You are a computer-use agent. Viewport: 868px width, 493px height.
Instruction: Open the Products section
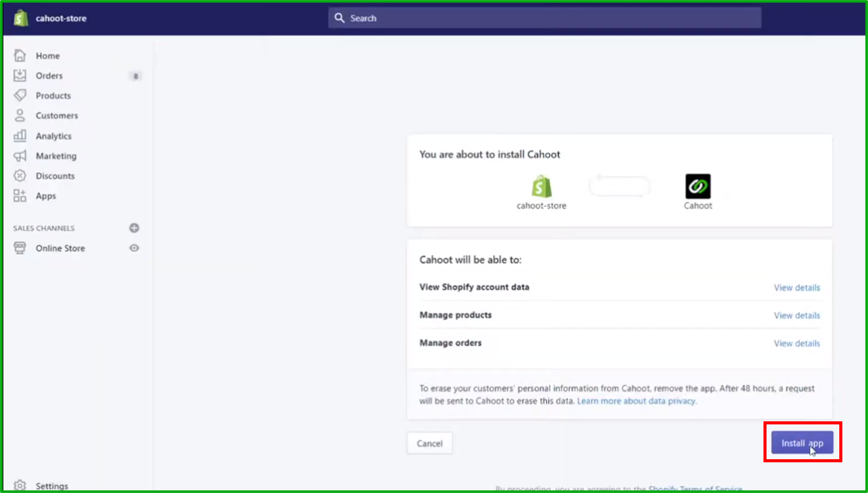click(x=53, y=96)
